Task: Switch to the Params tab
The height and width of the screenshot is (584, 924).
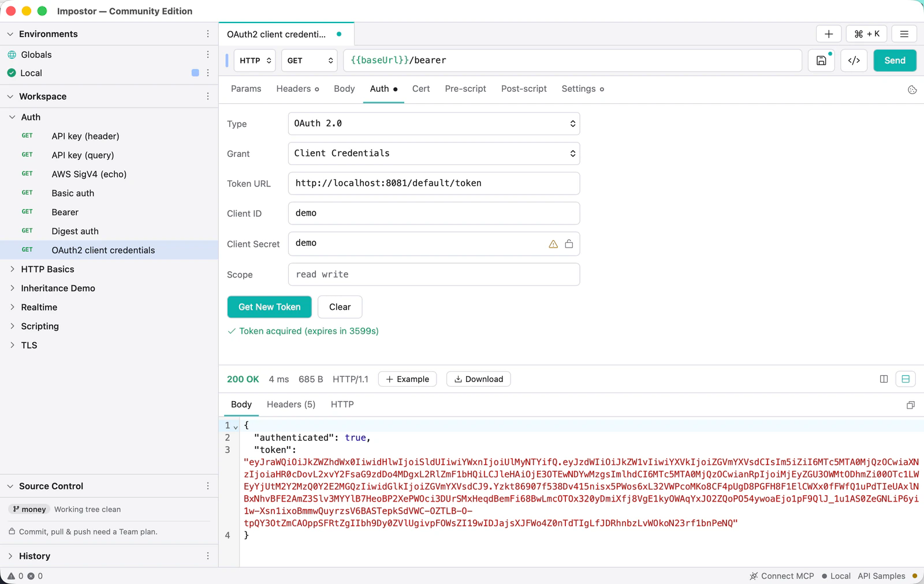Action: pyautogui.click(x=246, y=89)
